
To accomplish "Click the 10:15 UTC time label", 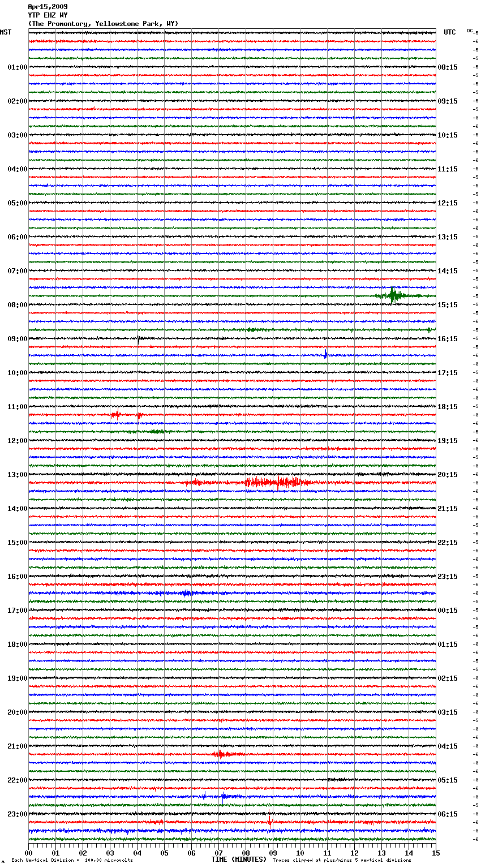I will 448,135.
